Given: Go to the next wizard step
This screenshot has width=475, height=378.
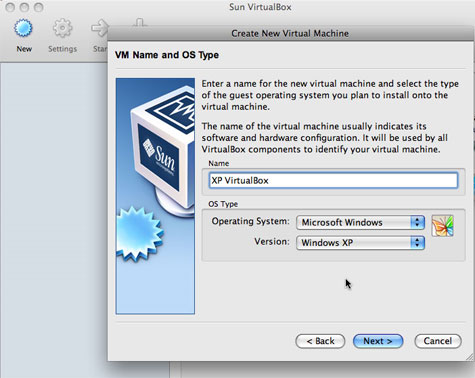Looking at the screenshot, I should tap(378, 341).
